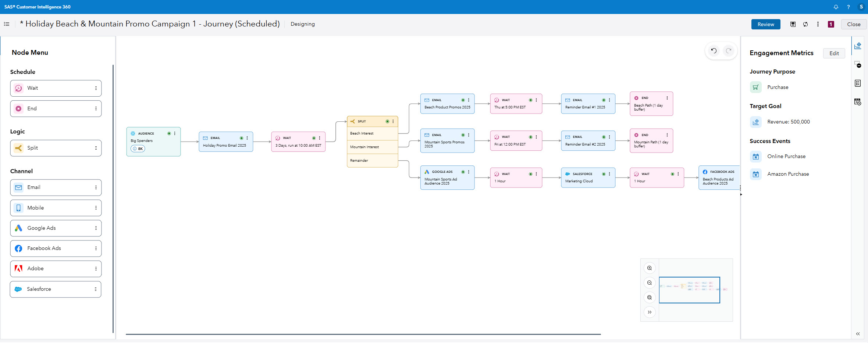Zoom out of the journey canvas
The image size is (868, 343).
(x=650, y=283)
